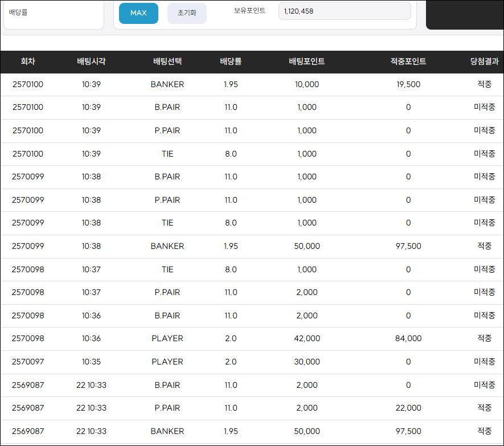Select P.PAIR in the 2570099 row
This screenshot has height=446, width=504.
coord(167,200)
